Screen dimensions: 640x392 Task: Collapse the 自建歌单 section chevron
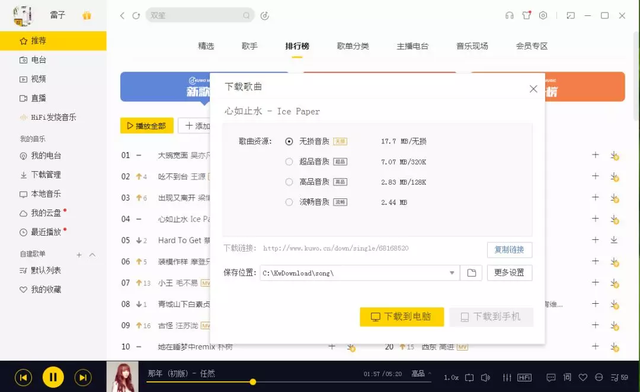click(x=92, y=255)
